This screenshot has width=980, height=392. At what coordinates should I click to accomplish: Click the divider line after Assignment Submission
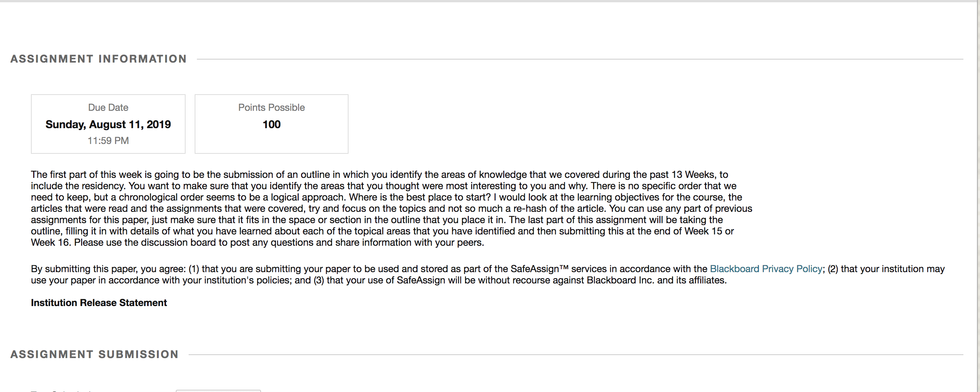[x=576, y=355]
